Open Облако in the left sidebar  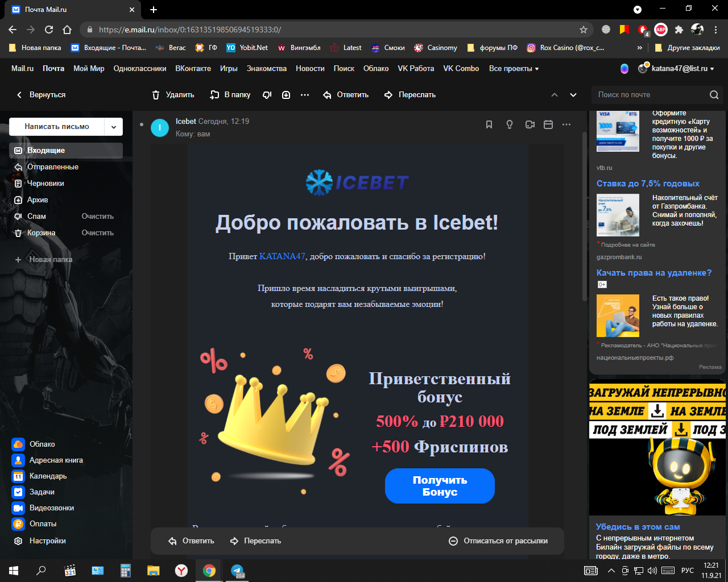point(34,444)
